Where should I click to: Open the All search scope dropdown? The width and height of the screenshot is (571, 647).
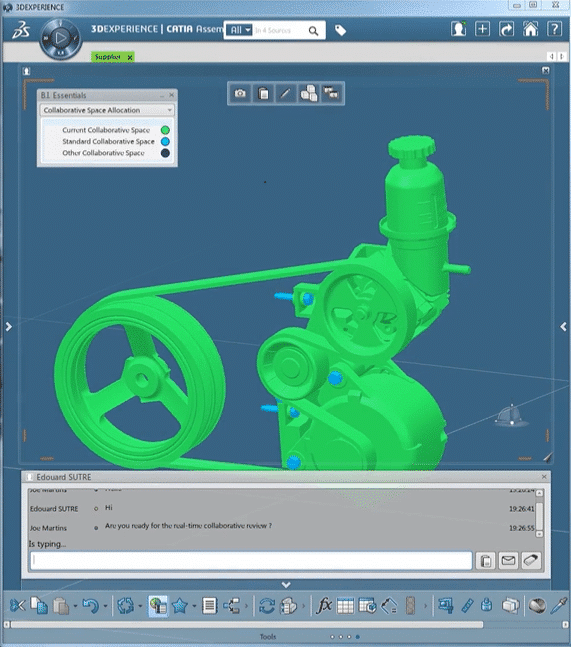(239, 30)
